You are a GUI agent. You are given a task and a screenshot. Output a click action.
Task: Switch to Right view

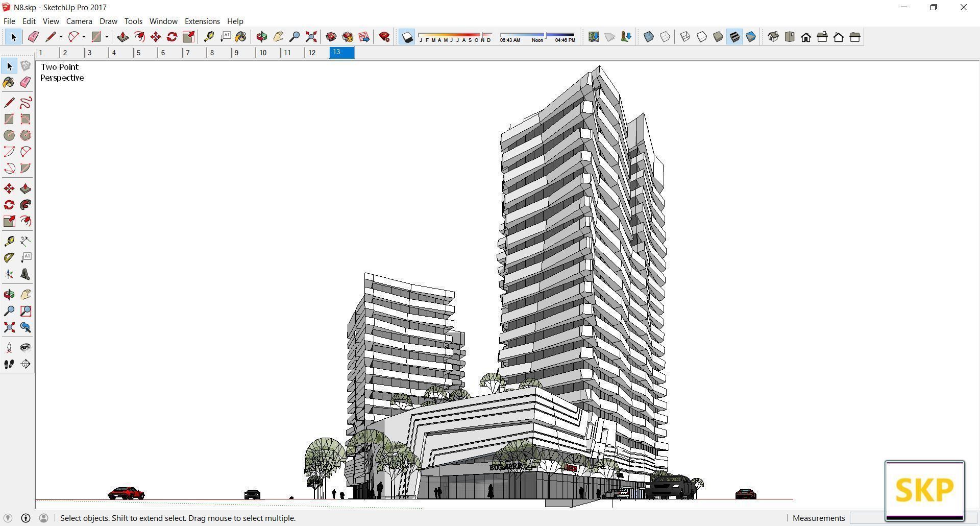click(x=822, y=37)
